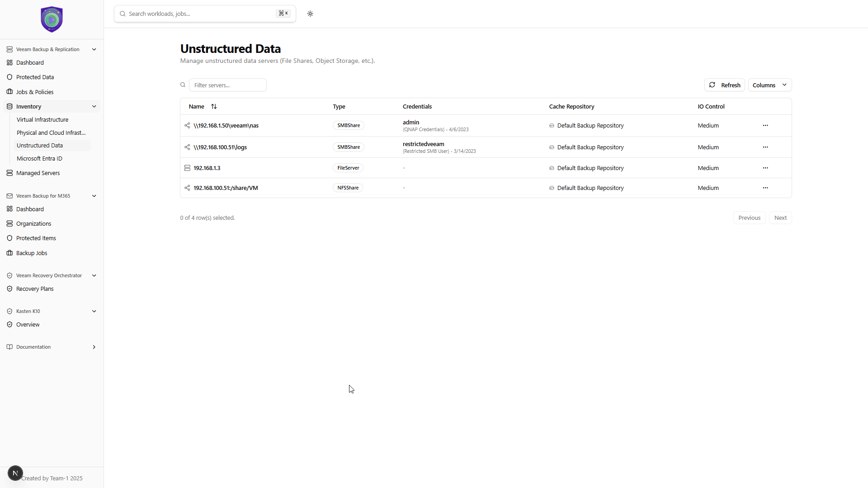
Task: Open the Columns dropdown
Action: (769, 85)
